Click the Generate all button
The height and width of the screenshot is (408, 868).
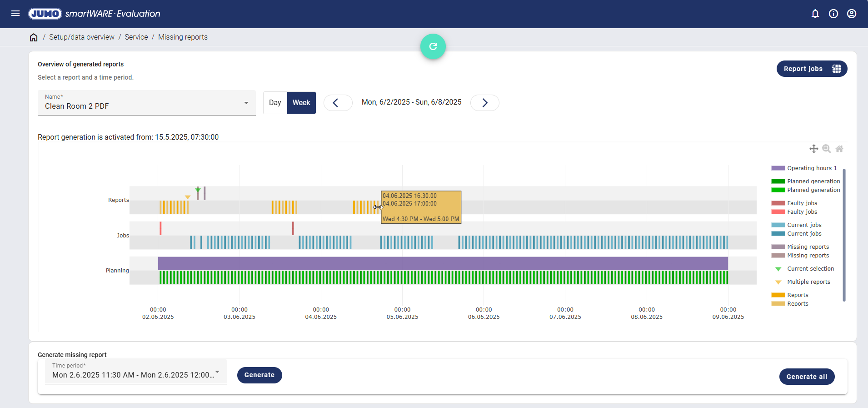(807, 377)
